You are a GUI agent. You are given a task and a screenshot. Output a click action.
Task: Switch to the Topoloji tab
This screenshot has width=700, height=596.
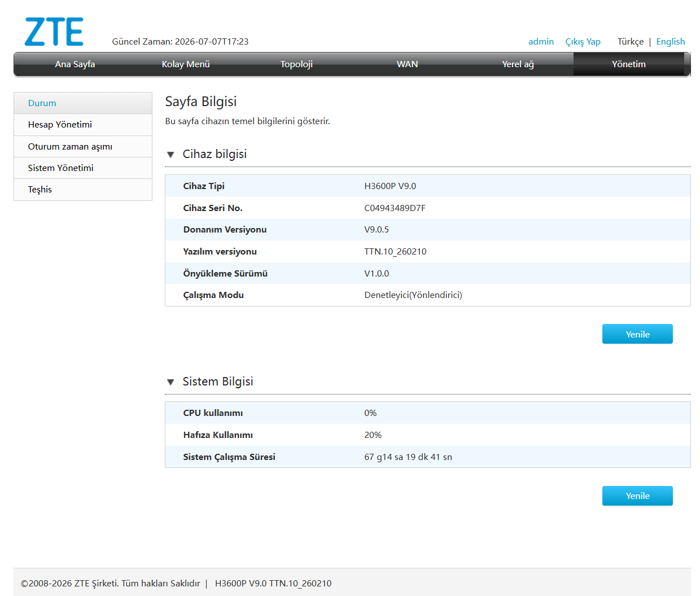point(296,64)
